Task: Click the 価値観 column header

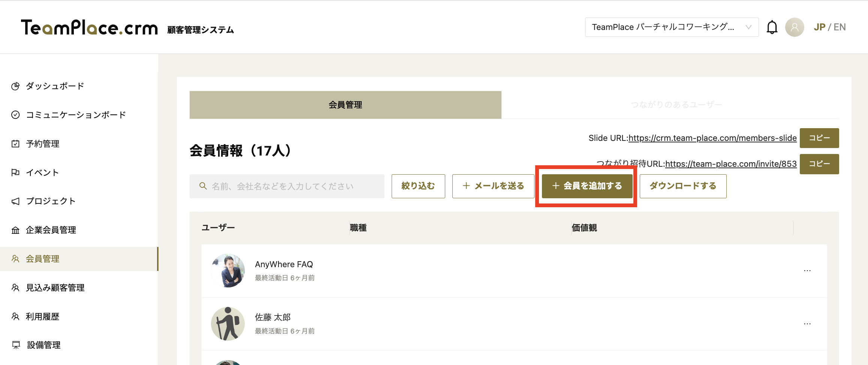Action: (x=584, y=227)
